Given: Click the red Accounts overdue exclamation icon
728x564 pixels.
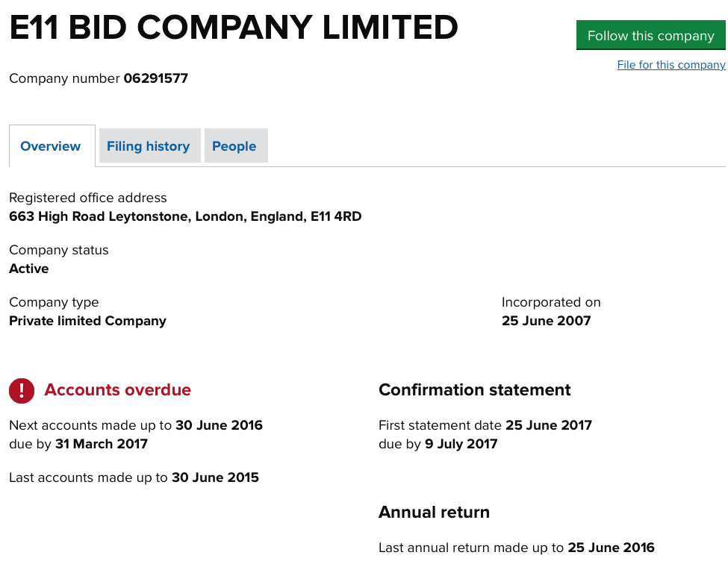Looking at the screenshot, I should [22, 390].
